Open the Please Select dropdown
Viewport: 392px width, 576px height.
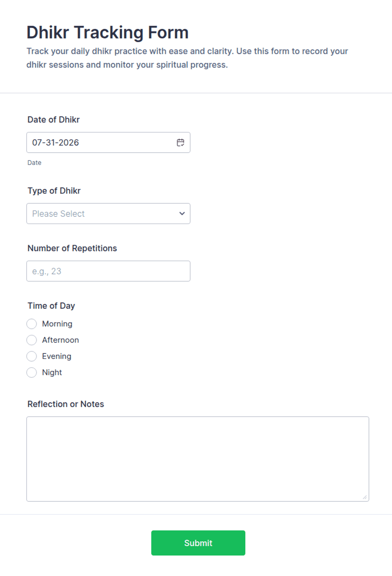click(x=108, y=213)
